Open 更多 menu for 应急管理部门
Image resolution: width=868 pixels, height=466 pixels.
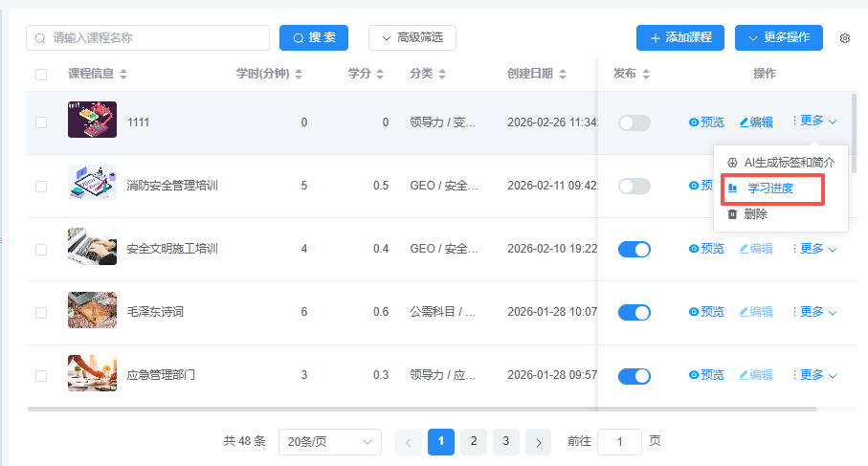point(814,375)
